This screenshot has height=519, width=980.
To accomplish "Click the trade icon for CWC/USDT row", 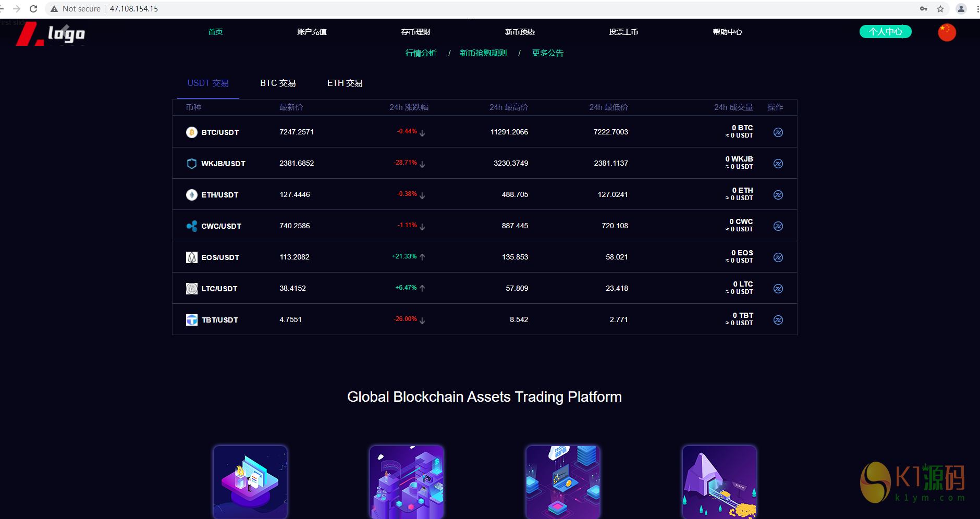I will (778, 226).
